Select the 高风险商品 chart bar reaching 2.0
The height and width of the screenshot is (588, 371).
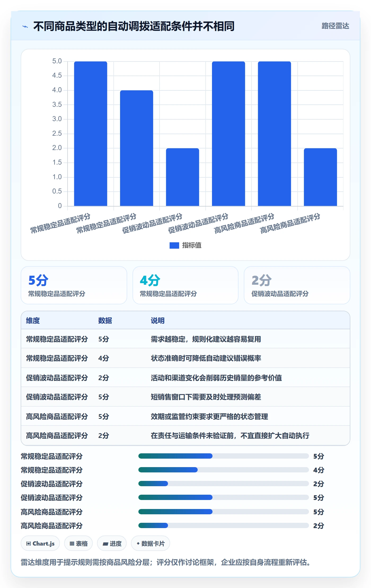[320, 177]
